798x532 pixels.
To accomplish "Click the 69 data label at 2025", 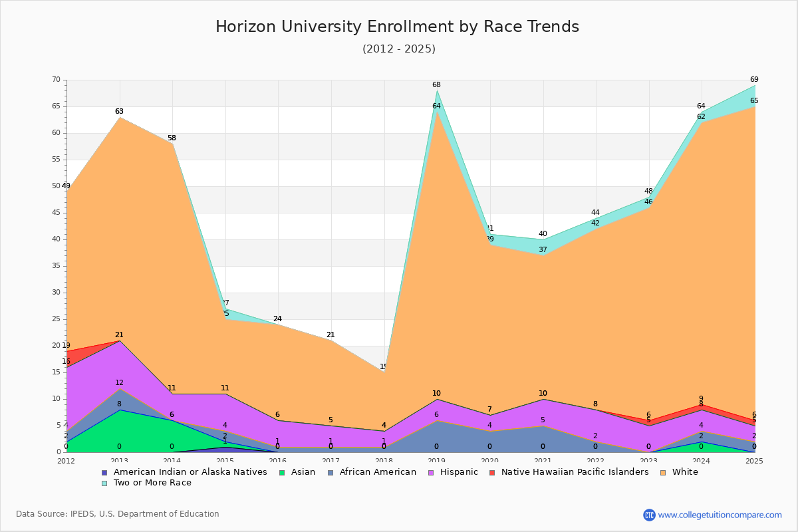I will 754,80.
